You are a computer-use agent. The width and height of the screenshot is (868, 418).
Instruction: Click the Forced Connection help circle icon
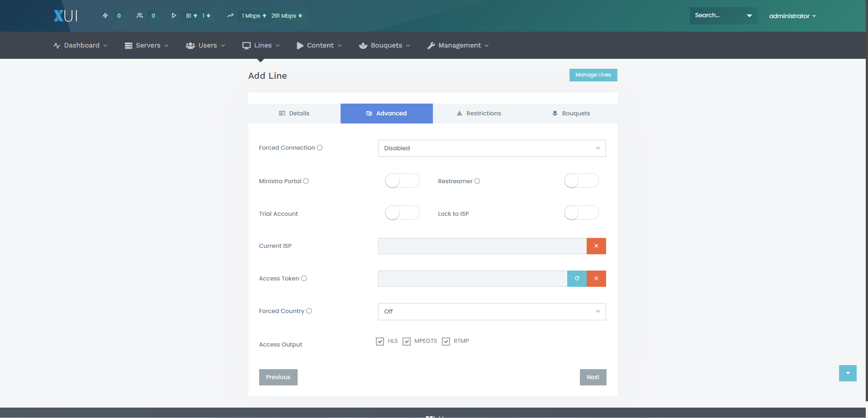pos(320,147)
